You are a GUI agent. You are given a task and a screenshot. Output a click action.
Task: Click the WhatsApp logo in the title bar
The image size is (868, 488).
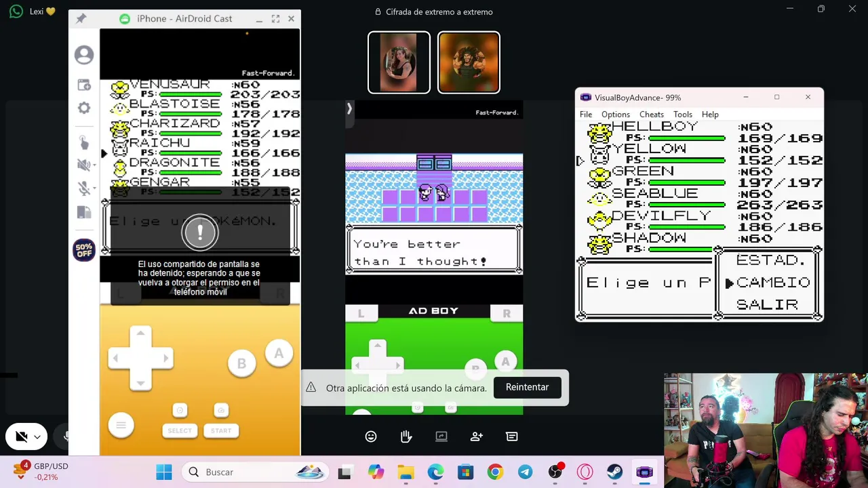pyautogui.click(x=16, y=12)
